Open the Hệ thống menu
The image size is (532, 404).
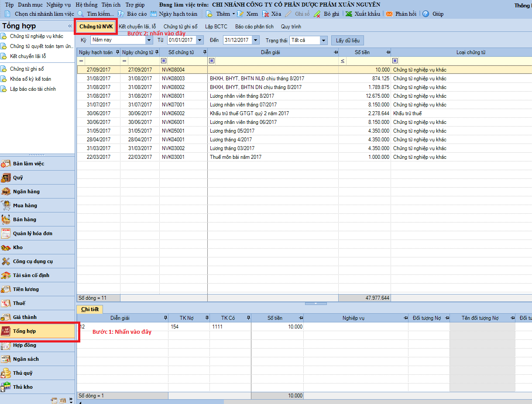pyautogui.click(x=86, y=4)
